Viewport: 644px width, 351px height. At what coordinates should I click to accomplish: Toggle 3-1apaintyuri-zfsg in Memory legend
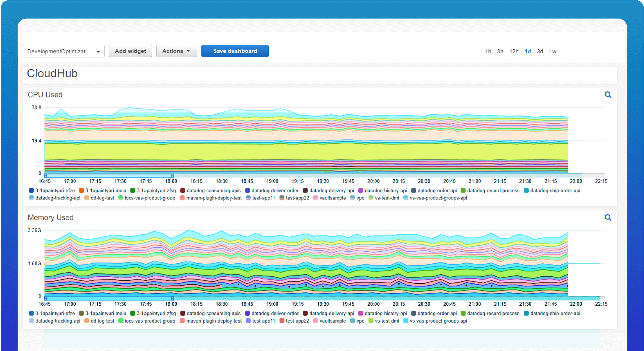coord(153,313)
